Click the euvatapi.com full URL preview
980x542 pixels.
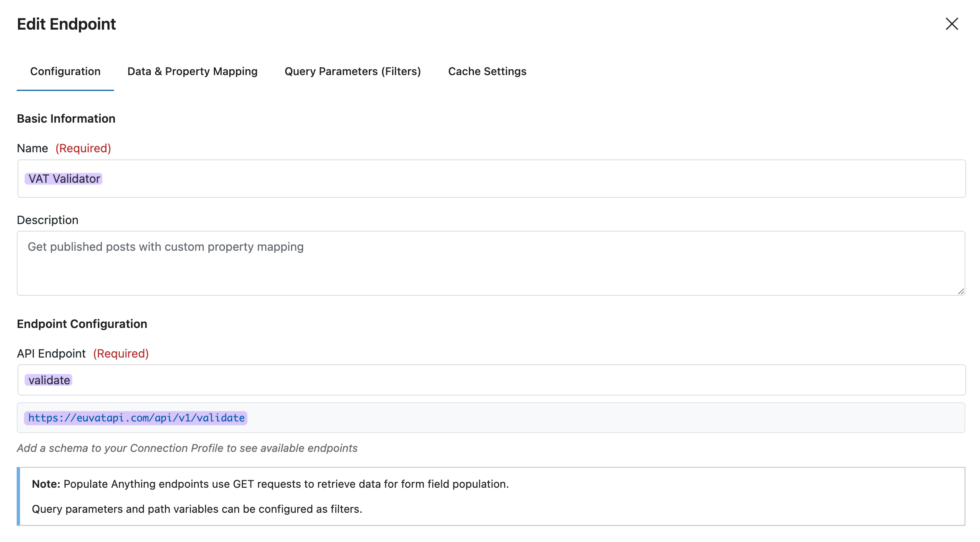(x=136, y=418)
